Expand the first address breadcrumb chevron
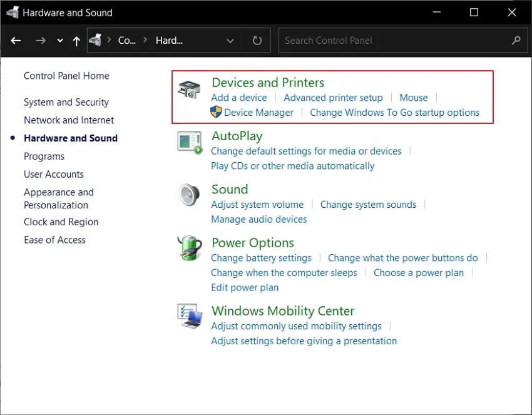Screen dimensions: 532x415 110,39
